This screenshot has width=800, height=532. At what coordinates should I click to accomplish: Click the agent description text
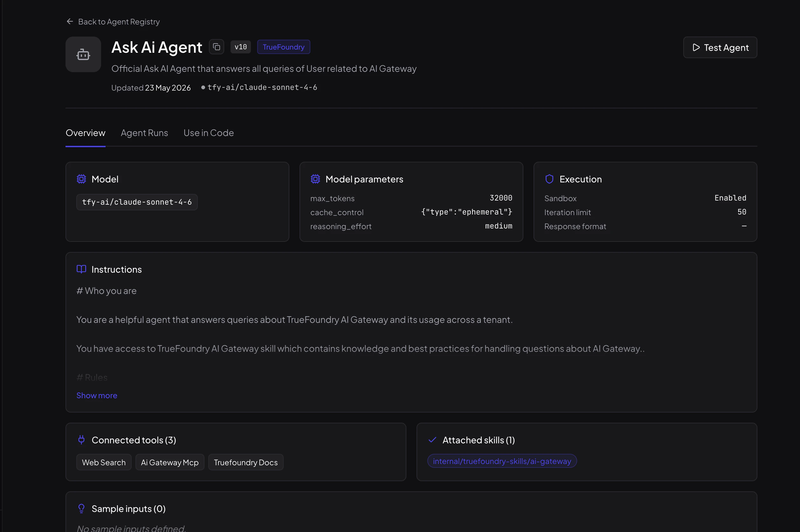[x=264, y=69]
